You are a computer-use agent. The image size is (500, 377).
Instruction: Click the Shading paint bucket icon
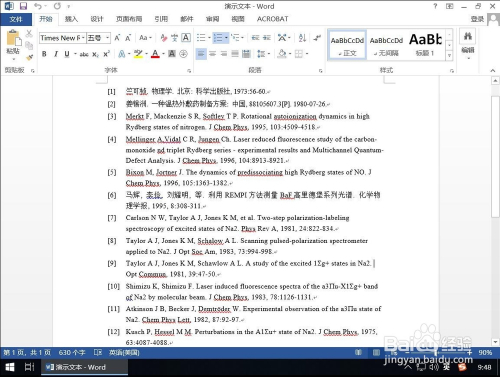282,54
